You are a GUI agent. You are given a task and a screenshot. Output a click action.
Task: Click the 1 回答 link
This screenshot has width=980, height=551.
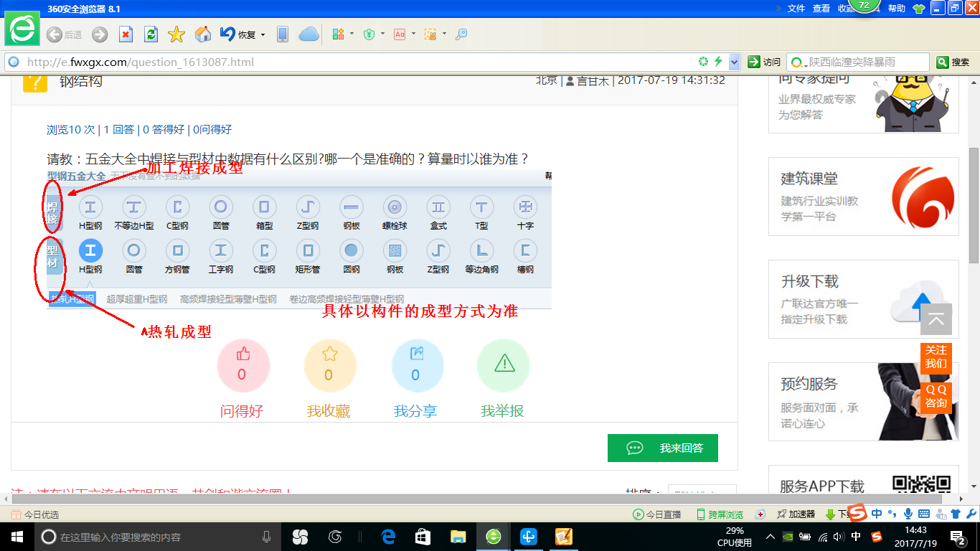pyautogui.click(x=119, y=130)
